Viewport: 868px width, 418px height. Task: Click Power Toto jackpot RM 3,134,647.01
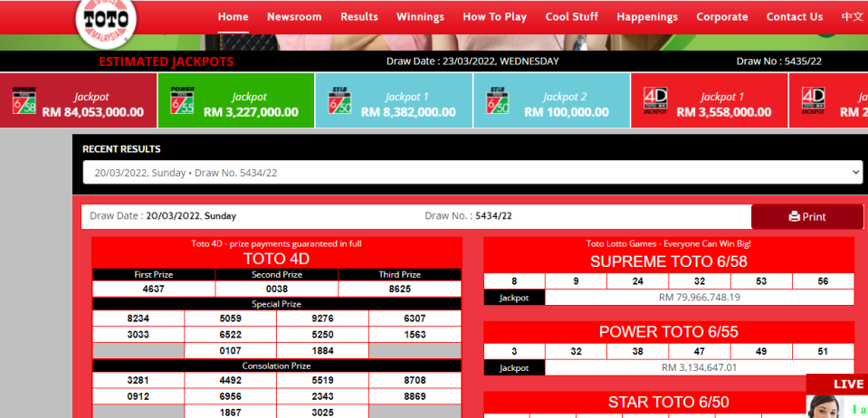700,367
